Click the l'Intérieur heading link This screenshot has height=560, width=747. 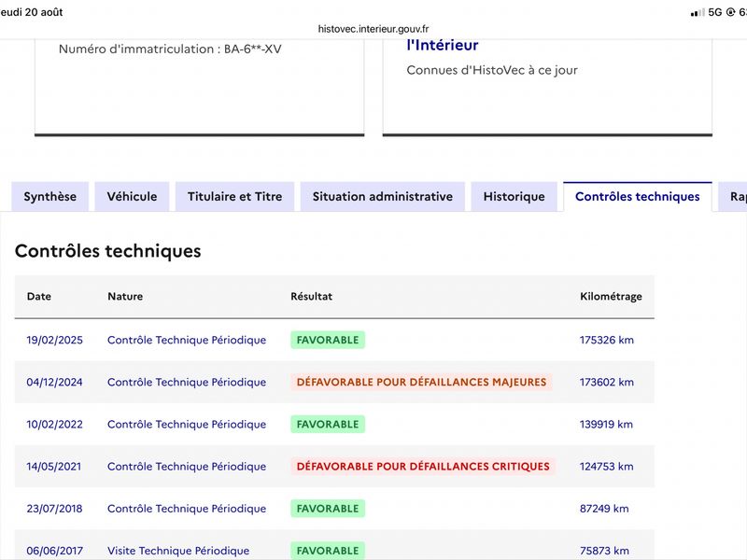coord(442,45)
